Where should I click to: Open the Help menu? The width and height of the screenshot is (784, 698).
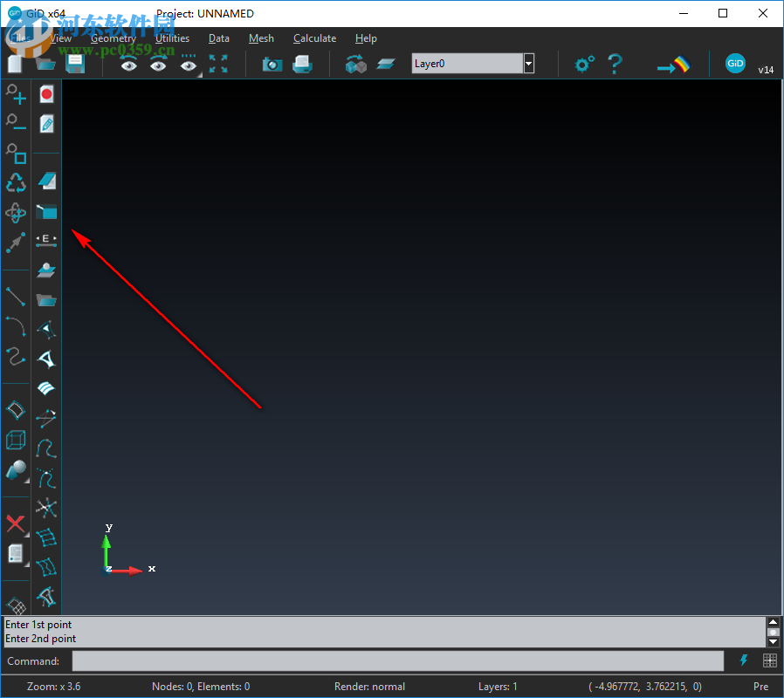coord(366,38)
